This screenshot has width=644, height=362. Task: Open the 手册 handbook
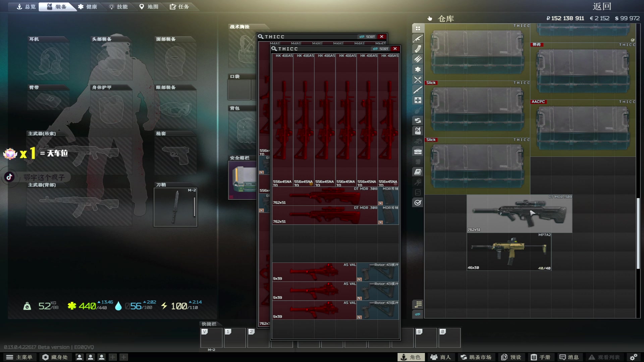540,357
